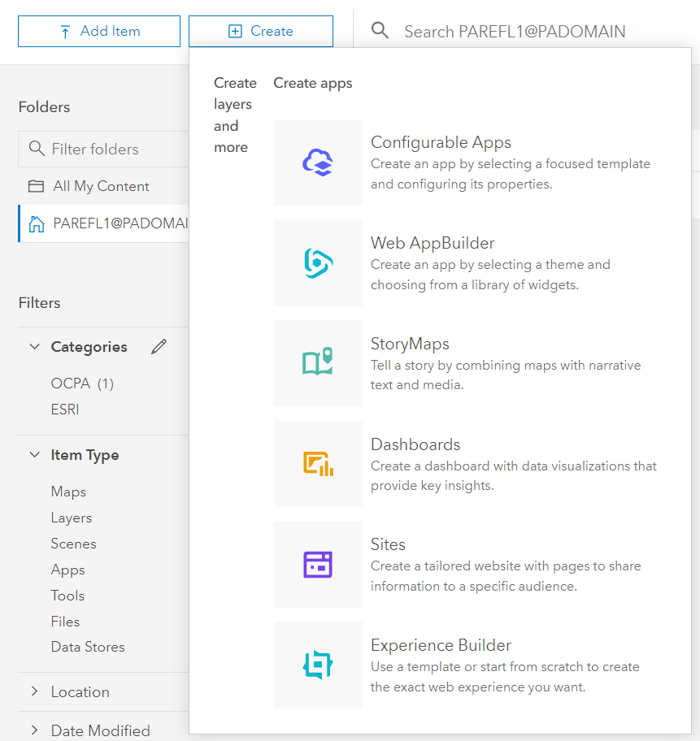Click the 'Tell a story by combining maps' description

506,375
